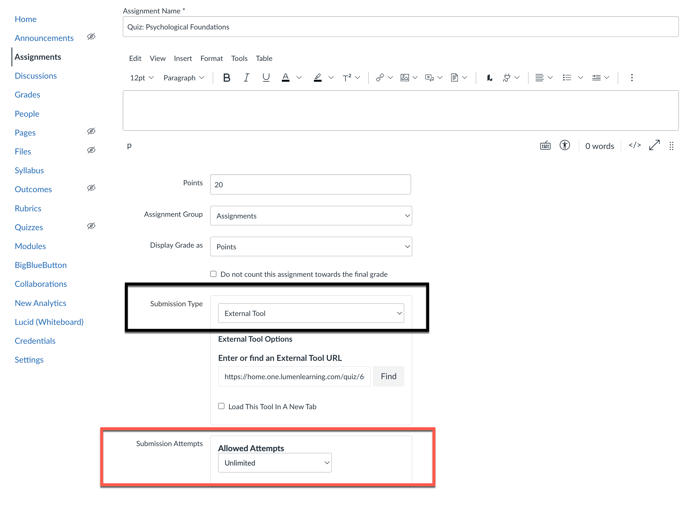Open Grades in course navigation

click(27, 95)
